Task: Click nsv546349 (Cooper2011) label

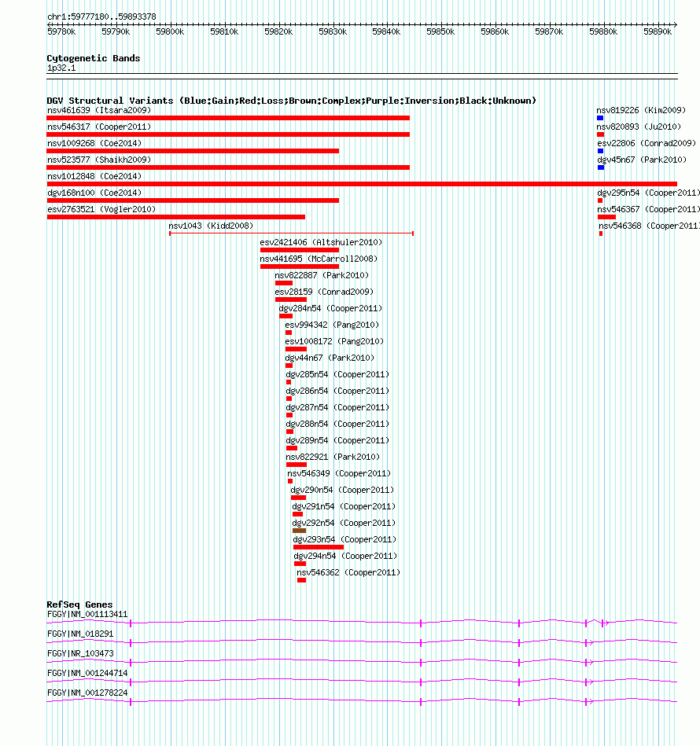Action: (x=339, y=473)
